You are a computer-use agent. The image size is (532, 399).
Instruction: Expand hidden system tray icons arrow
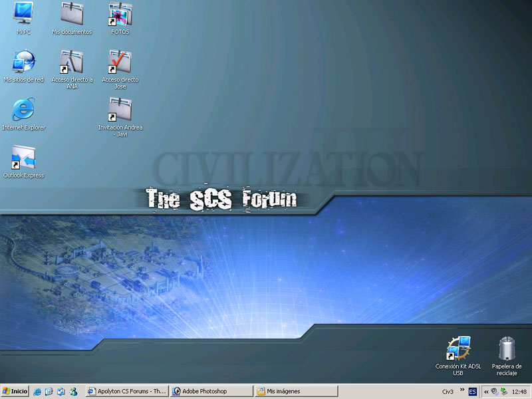486,392
